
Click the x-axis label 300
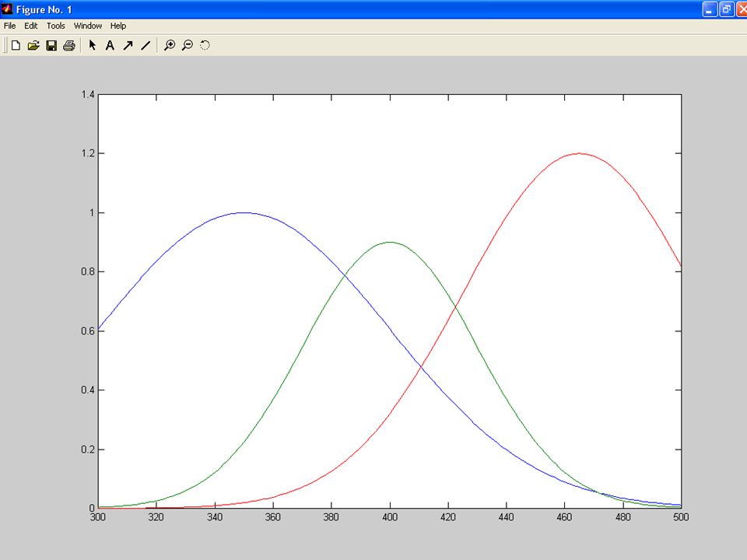[98, 517]
